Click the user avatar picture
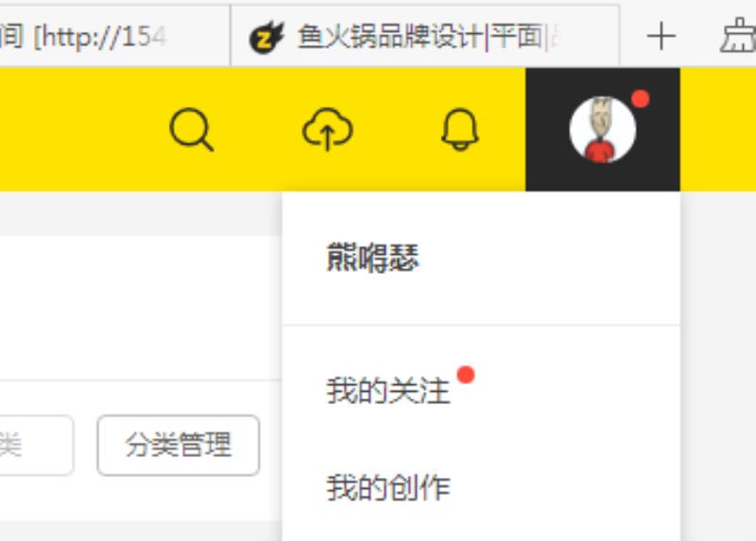This screenshot has height=541, width=756. (x=602, y=129)
